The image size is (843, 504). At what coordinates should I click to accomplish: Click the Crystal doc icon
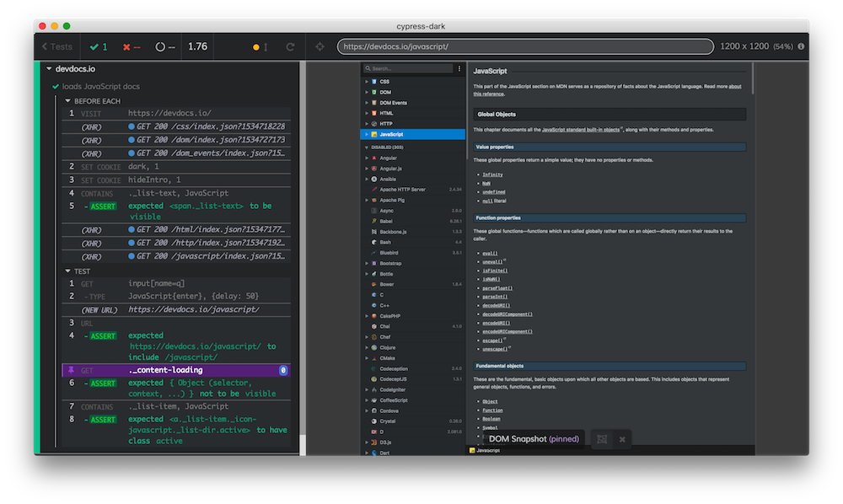tap(374, 421)
